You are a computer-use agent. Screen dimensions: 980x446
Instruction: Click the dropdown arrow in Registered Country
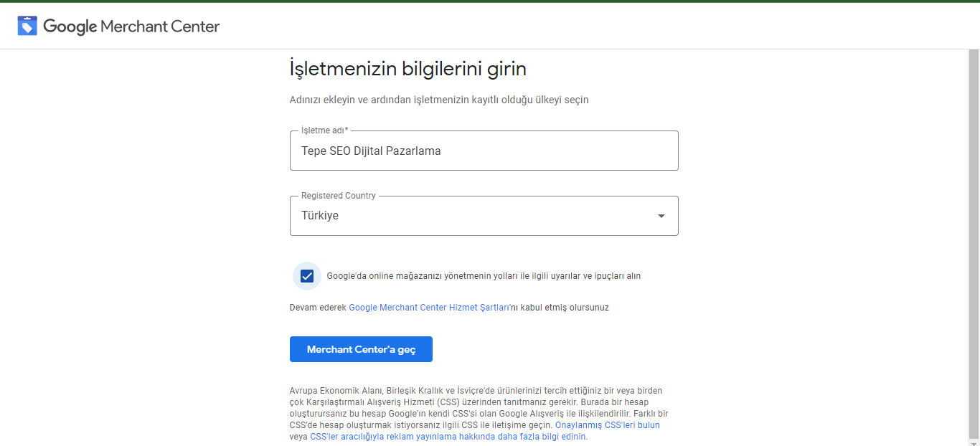tap(661, 216)
